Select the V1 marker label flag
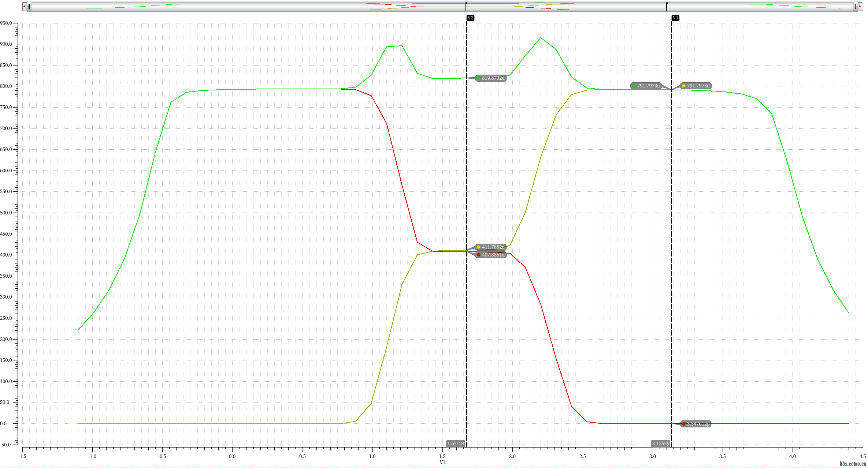 pyautogui.click(x=675, y=18)
